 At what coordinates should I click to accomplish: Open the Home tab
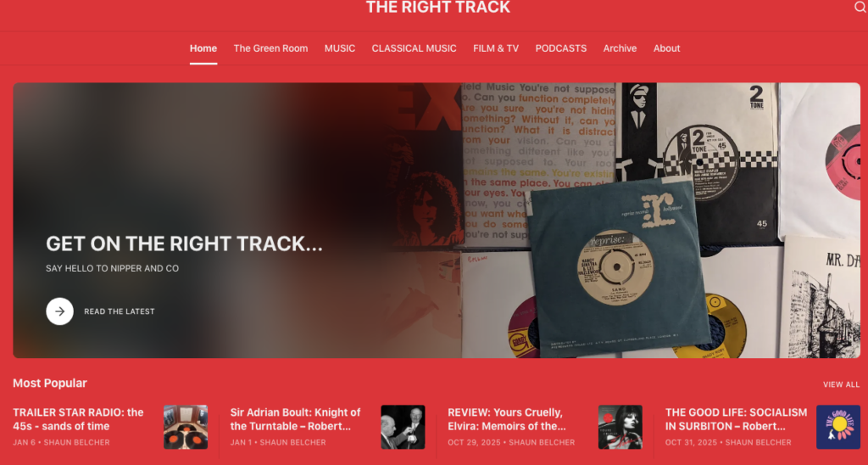point(203,48)
